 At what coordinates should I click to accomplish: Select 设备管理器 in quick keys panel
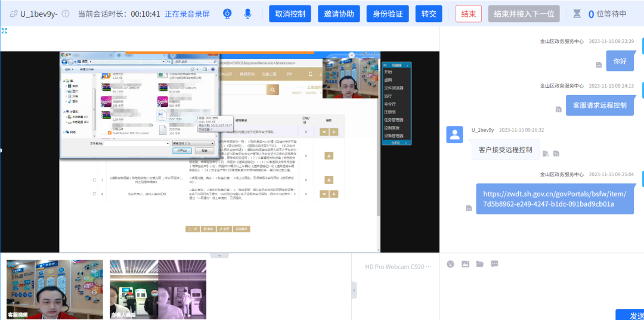(394, 136)
